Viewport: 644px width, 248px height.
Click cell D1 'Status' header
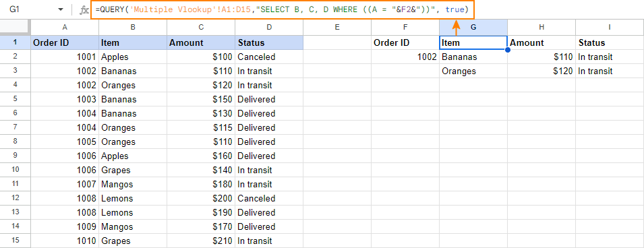pos(269,42)
